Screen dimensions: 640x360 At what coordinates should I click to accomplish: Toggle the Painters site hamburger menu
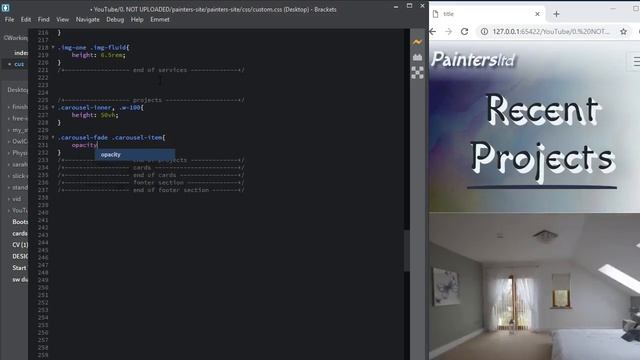[x=635, y=62]
